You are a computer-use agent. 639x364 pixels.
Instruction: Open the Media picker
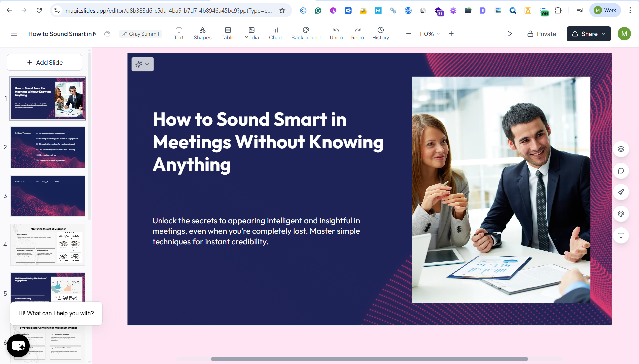click(251, 34)
